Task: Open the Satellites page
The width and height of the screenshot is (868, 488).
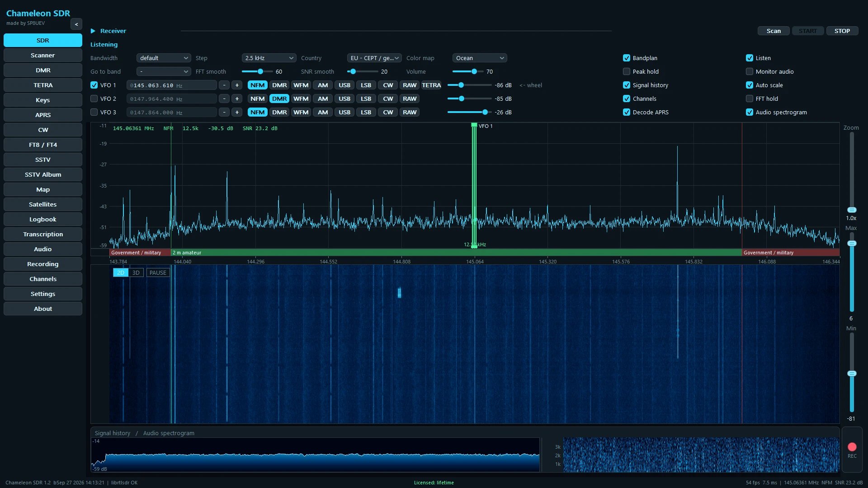Action: pyautogui.click(x=43, y=204)
